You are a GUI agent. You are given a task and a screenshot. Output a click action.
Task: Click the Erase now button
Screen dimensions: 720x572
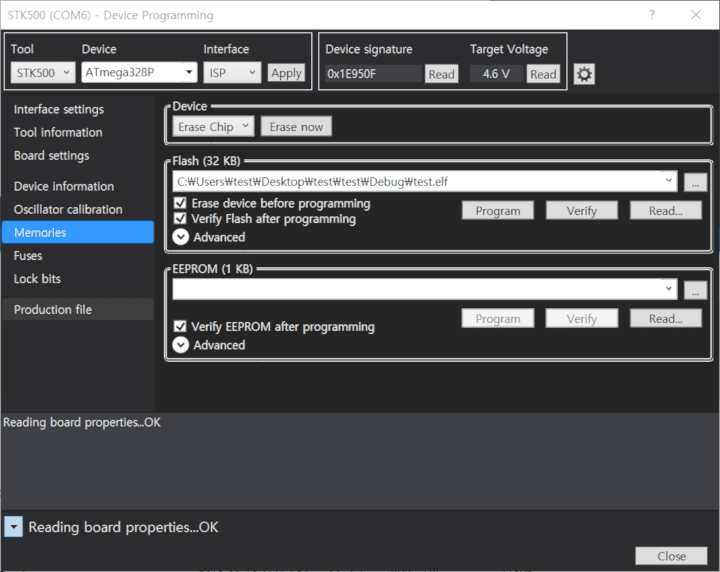point(296,126)
